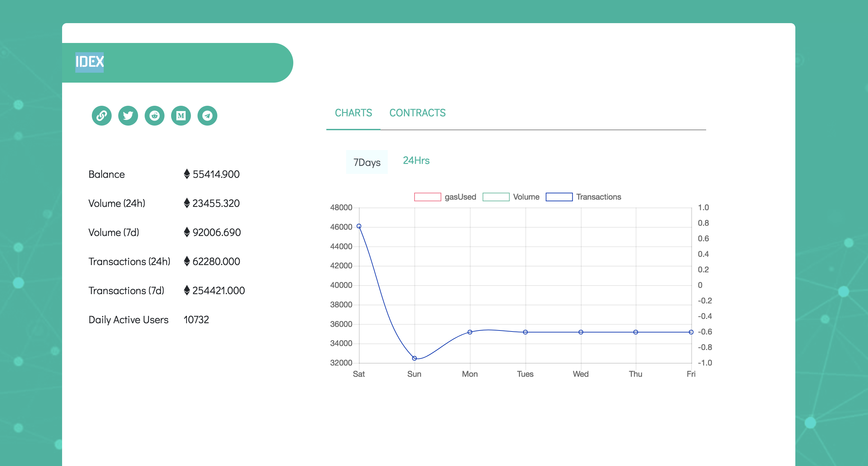The height and width of the screenshot is (466, 868).
Task: Click the IDEX title
Action: coord(89,62)
